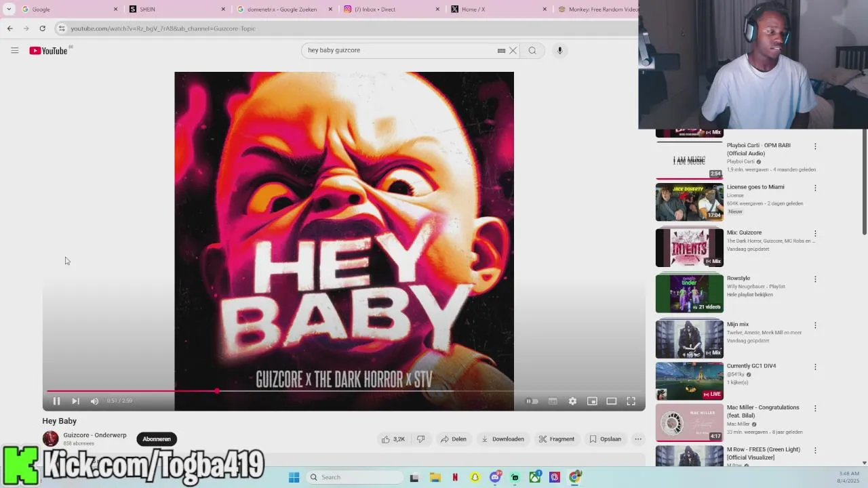Open options menu for Mijn mix
The image size is (868, 488).
point(815,325)
